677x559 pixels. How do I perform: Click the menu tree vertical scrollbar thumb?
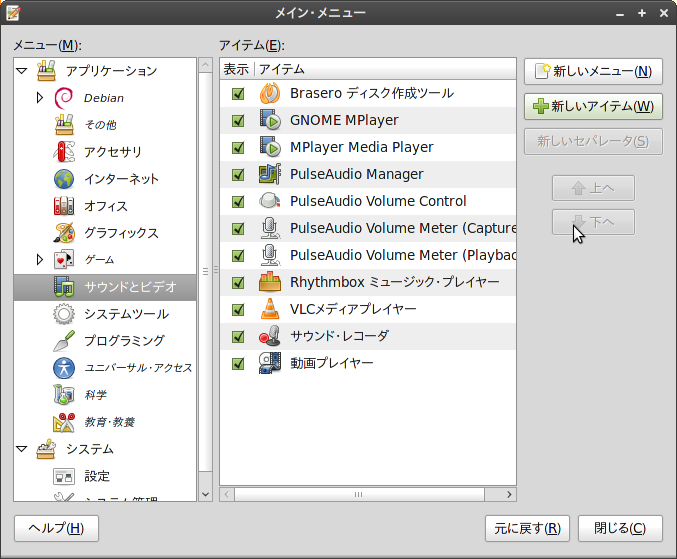coord(206,272)
